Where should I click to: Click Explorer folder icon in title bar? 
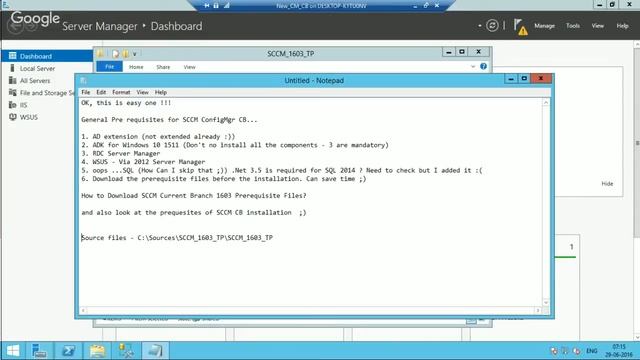[x=100, y=53]
